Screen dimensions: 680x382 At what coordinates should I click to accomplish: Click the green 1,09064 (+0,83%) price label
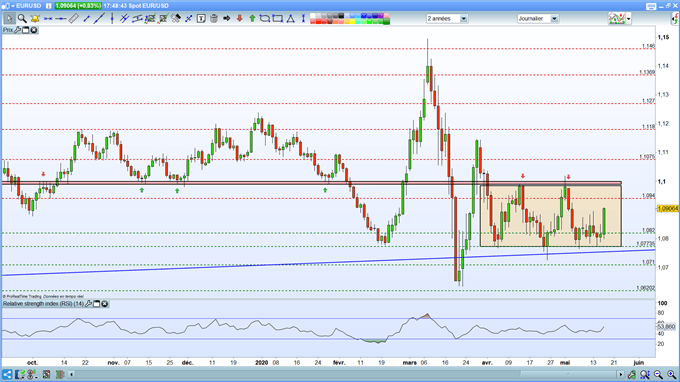[x=78, y=6]
